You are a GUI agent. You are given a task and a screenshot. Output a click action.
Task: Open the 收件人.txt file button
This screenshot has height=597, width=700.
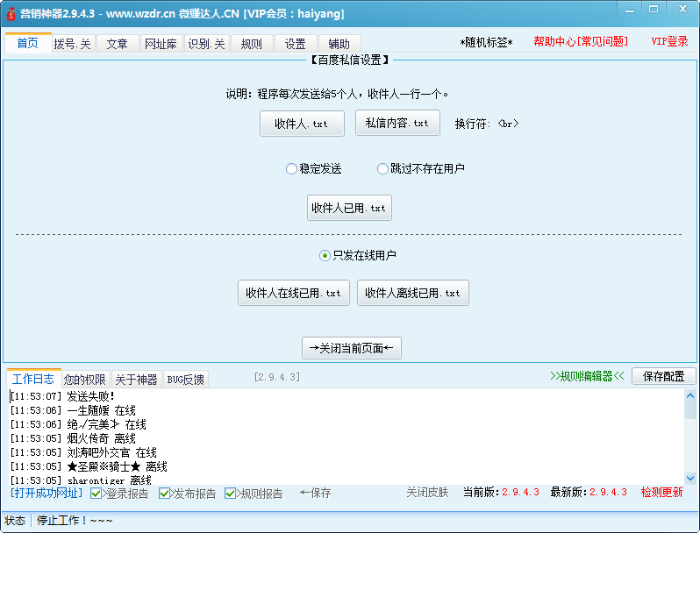point(301,124)
